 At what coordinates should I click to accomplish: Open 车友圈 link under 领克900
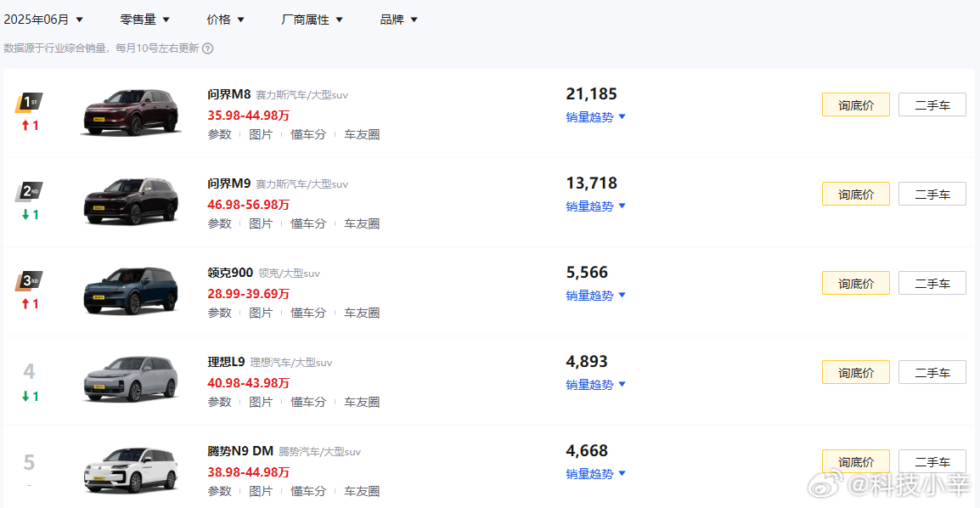click(x=362, y=313)
